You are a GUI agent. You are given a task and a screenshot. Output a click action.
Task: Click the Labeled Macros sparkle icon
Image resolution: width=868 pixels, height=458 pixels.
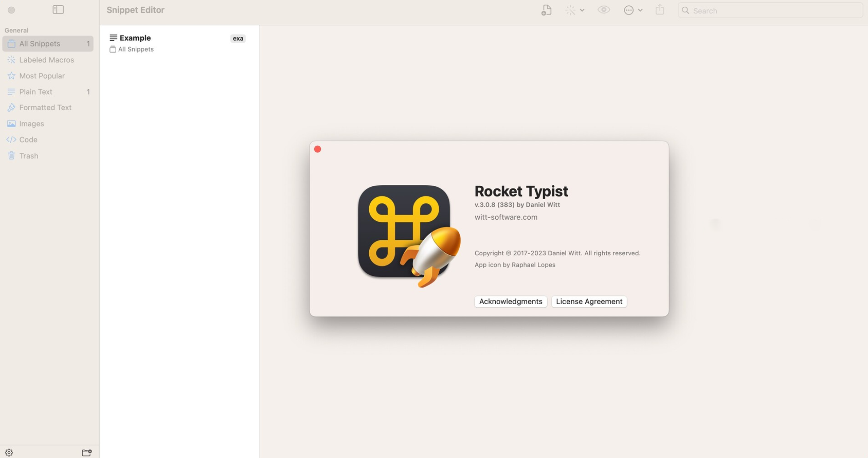coord(12,60)
